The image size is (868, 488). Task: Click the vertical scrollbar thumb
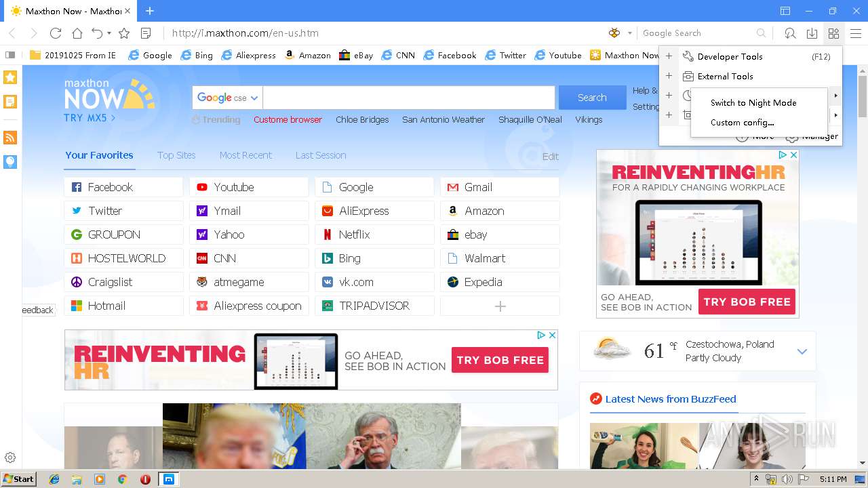tap(863, 97)
